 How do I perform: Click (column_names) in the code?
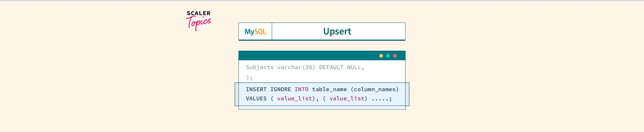(x=375, y=89)
